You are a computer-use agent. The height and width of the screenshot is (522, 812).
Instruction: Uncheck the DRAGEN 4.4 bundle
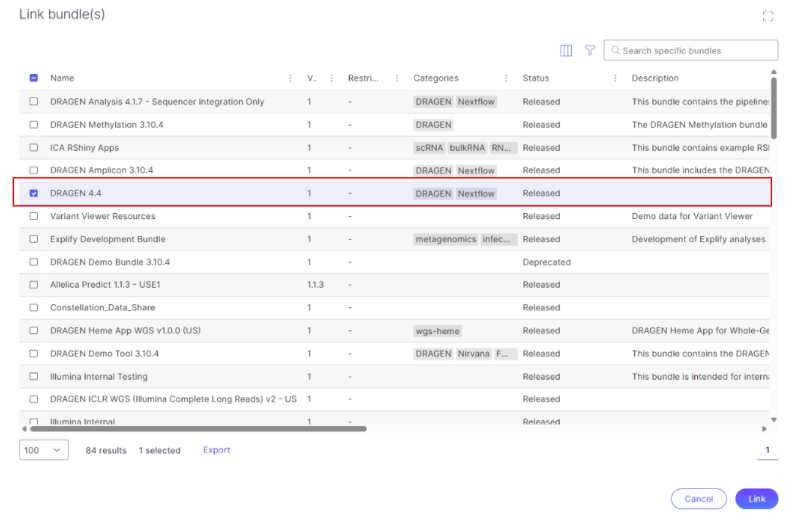tap(34, 193)
